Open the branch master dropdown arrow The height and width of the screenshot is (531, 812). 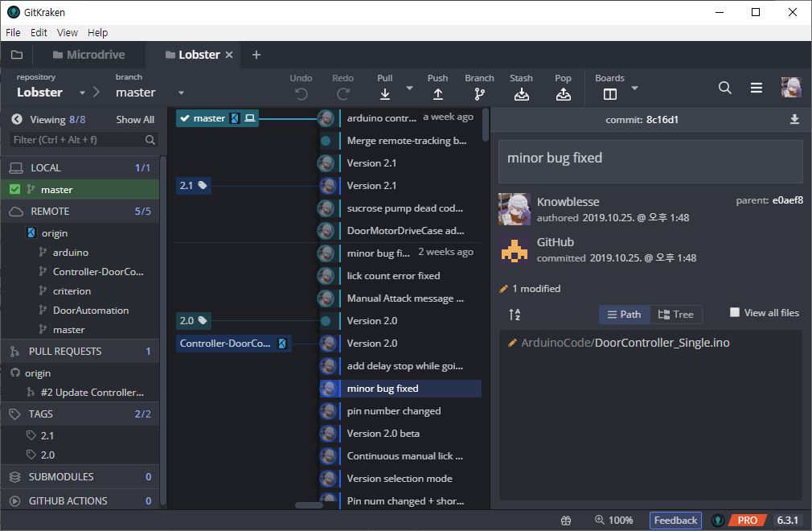(181, 93)
